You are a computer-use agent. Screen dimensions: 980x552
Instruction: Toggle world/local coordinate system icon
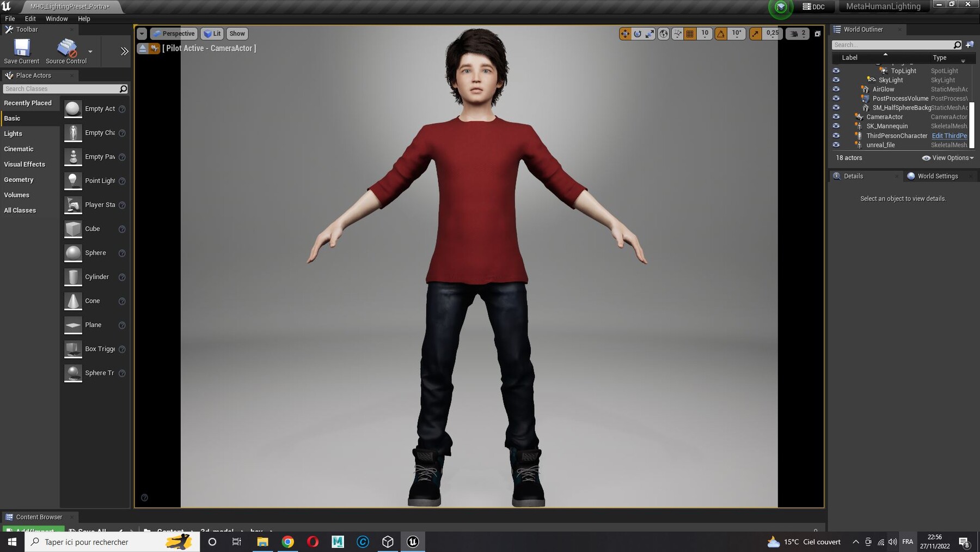(x=664, y=33)
